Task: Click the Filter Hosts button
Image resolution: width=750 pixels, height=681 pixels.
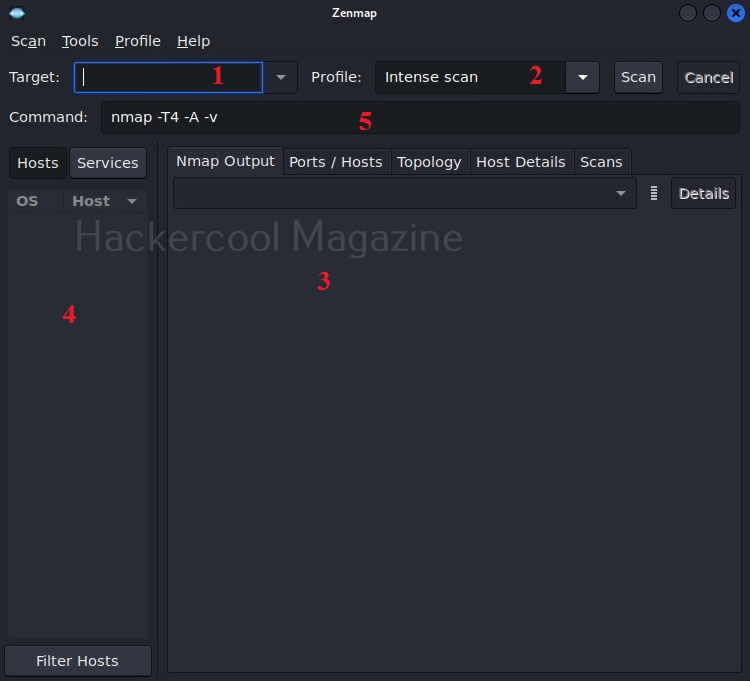Action: pos(77,661)
